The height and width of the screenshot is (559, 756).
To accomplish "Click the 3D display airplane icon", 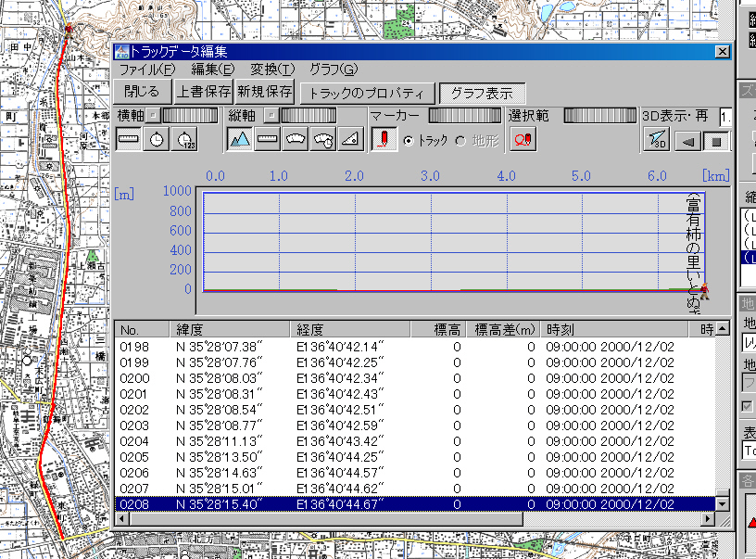I will click(656, 140).
